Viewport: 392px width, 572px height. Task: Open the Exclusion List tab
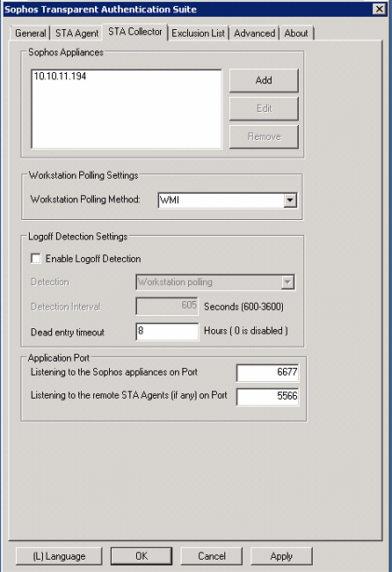coord(198,33)
